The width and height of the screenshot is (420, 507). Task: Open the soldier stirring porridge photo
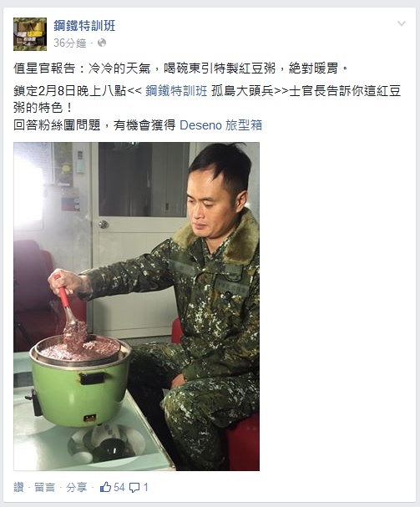tap(136, 307)
